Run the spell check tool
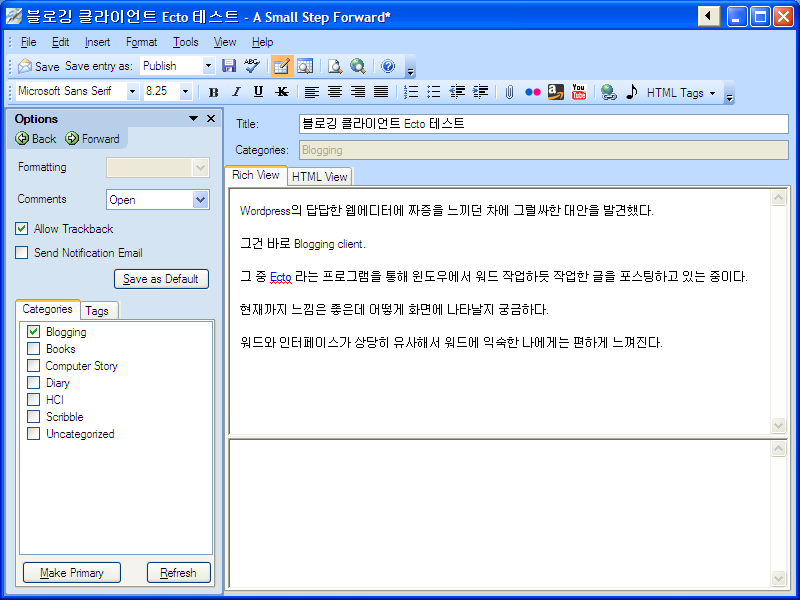Viewport: 800px width, 600px height. click(x=251, y=66)
